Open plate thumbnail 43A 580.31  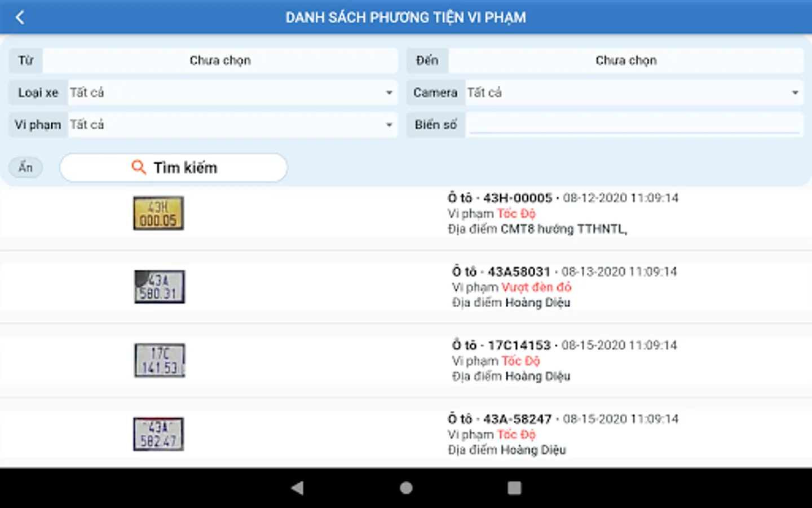[160, 287]
